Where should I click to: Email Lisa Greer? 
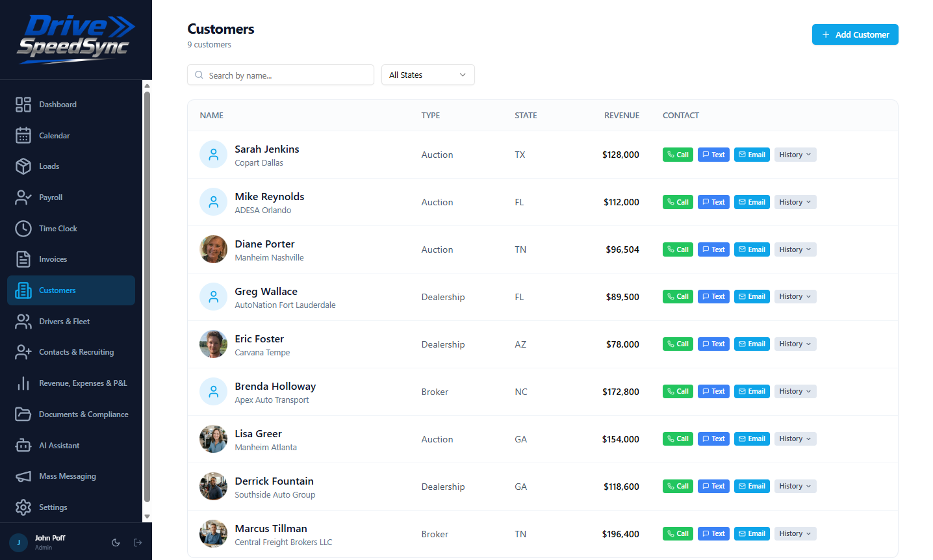pyautogui.click(x=752, y=439)
